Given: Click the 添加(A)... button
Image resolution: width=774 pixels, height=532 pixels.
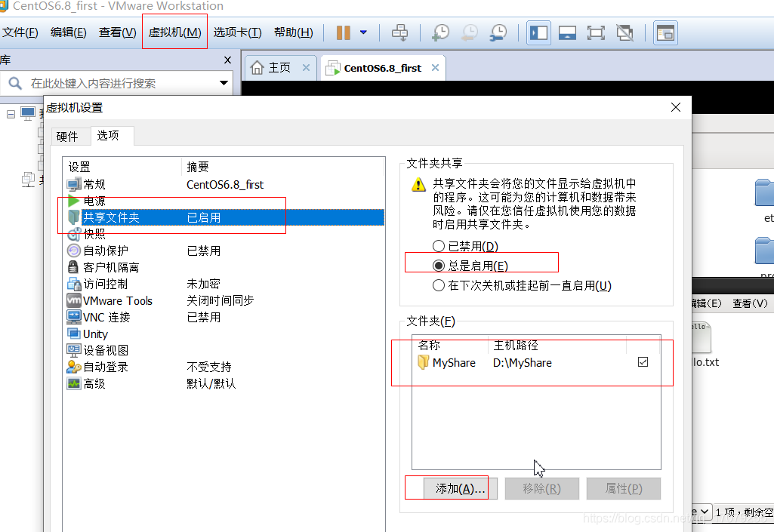Looking at the screenshot, I should pyautogui.click(x=460, y=488).
